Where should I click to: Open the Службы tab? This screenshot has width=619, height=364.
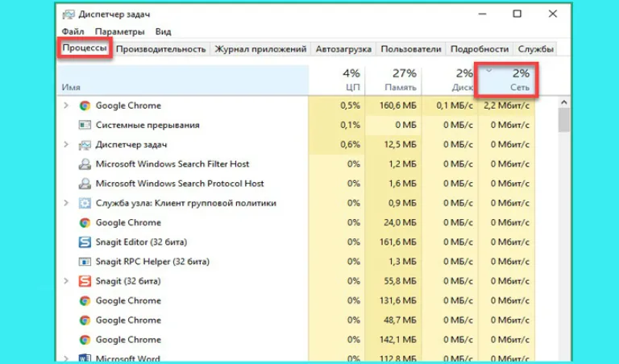pyautogui.click(x=535, y=49)
